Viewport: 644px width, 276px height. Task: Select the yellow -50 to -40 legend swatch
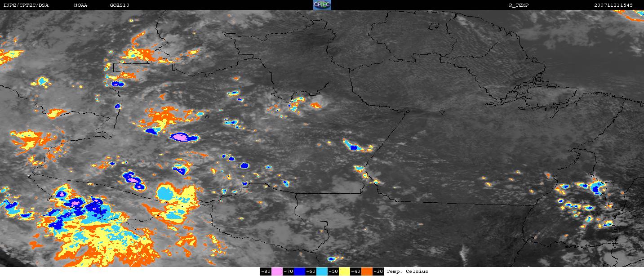[x=344, y=272]
